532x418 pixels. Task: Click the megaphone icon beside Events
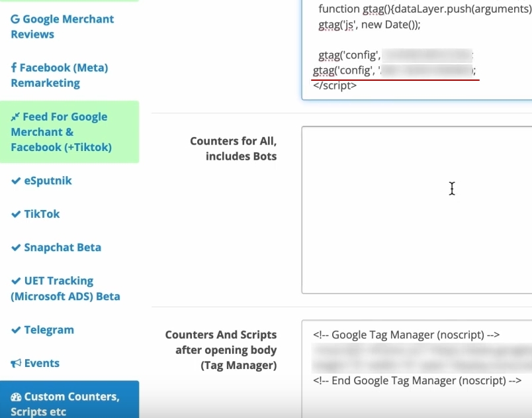point(16,363)
